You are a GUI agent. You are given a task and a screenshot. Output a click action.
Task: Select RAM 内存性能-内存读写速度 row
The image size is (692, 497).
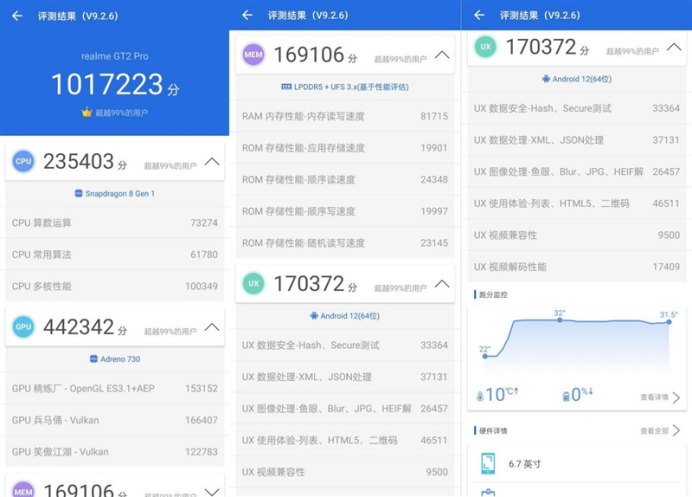345,116
